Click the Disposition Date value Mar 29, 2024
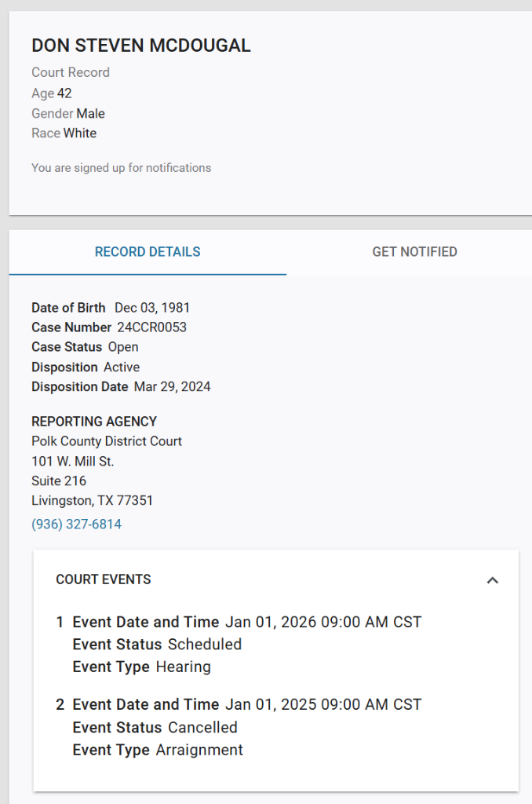Screen dimensions: 532x804 click(x=172, y=386)
